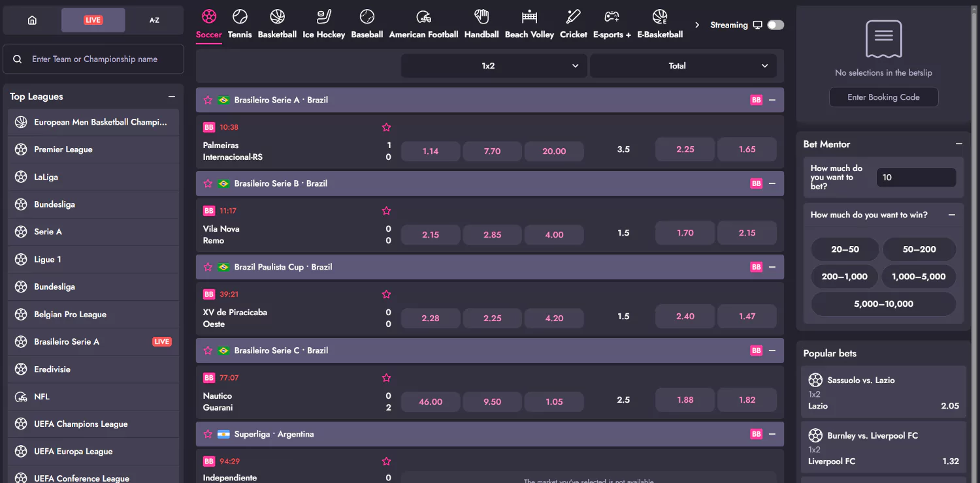Select the Beach Volley sport icon
Image resolution: width=980 pixels, height=483 pixels.
pyautogui.click(x=529, y=23)
